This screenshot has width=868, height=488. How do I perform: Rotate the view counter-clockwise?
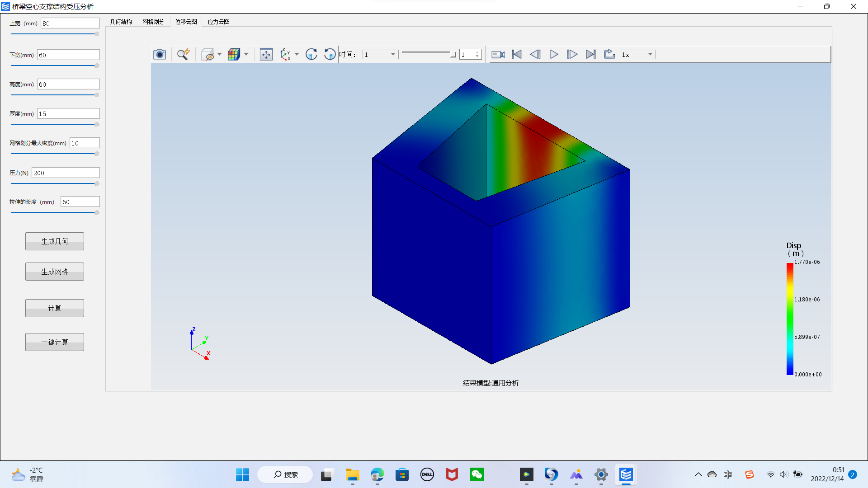[330, 55]
